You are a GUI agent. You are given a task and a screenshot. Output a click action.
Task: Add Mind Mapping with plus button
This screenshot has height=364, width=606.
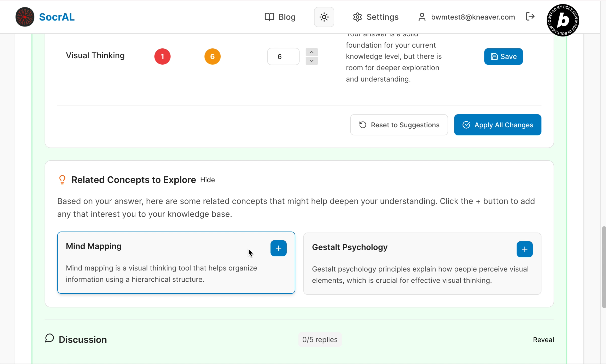[278, 248]
